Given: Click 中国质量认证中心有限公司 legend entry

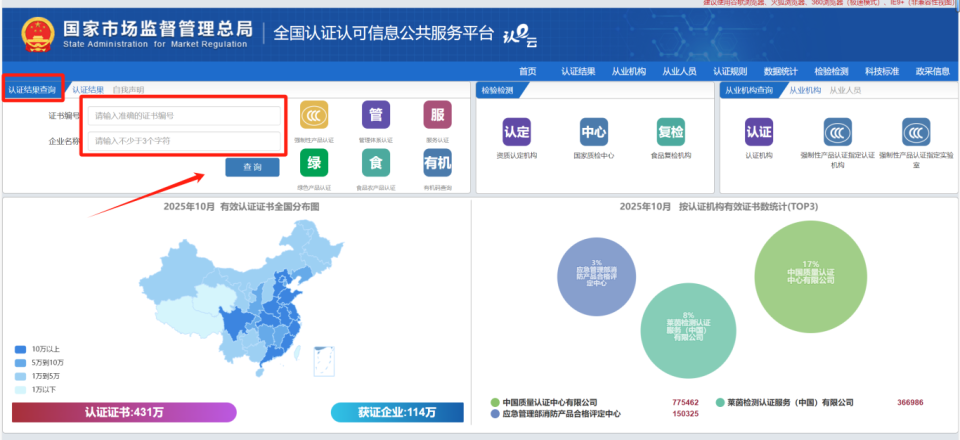Looking at the screenshot, I should point(544,403).
